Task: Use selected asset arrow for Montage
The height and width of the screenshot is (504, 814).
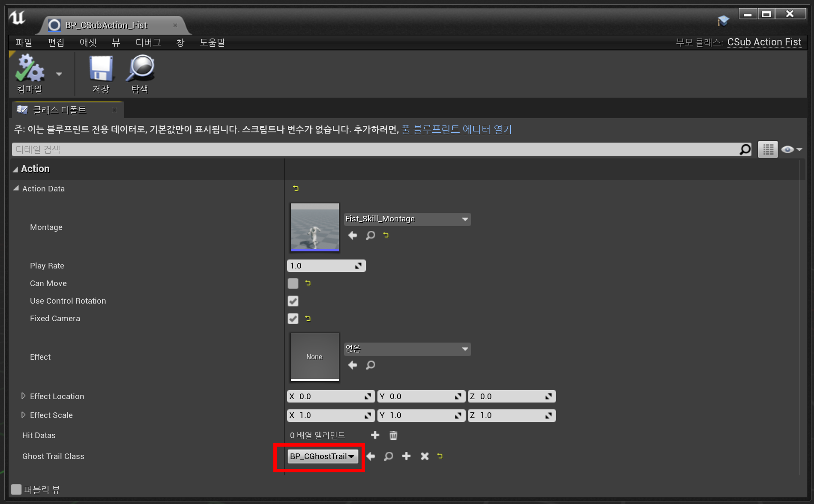Action: coord(353,235)
